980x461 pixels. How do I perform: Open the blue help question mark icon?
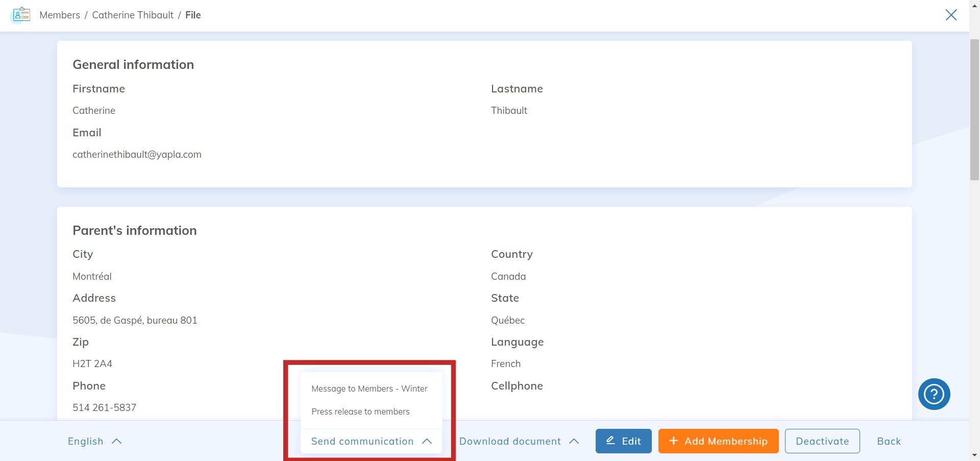(934, 394)
